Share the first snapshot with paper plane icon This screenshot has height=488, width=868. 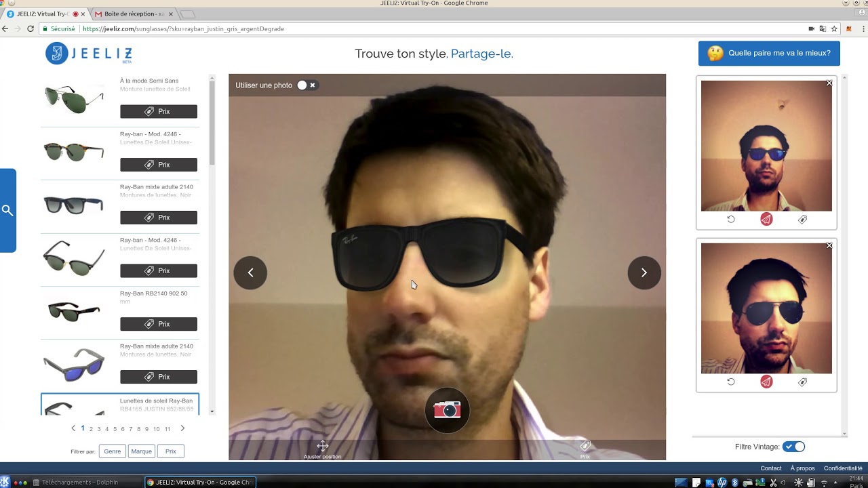[x=766, y=220]
